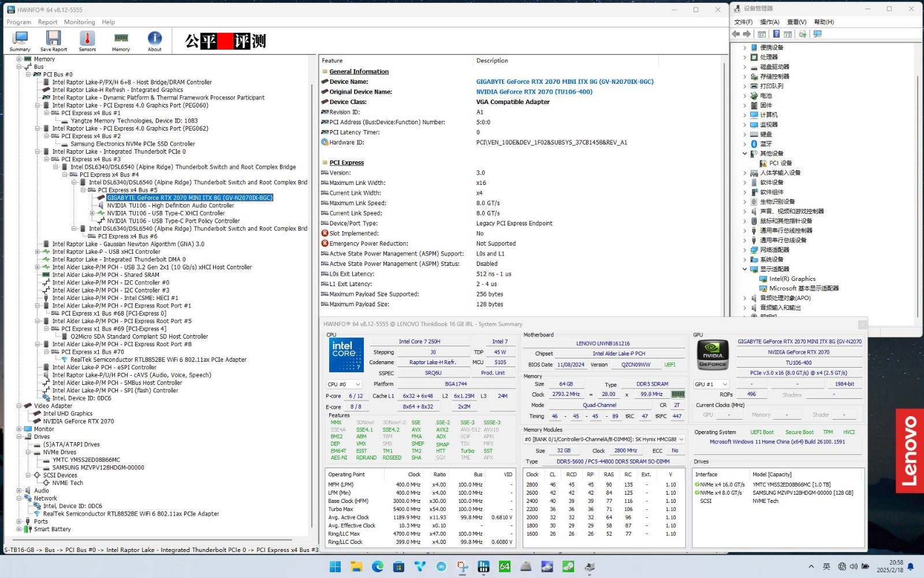Expand the Audio node in HWiNFO tree
The height and width of the screenshot is (578, 924).
coord(19,491)
